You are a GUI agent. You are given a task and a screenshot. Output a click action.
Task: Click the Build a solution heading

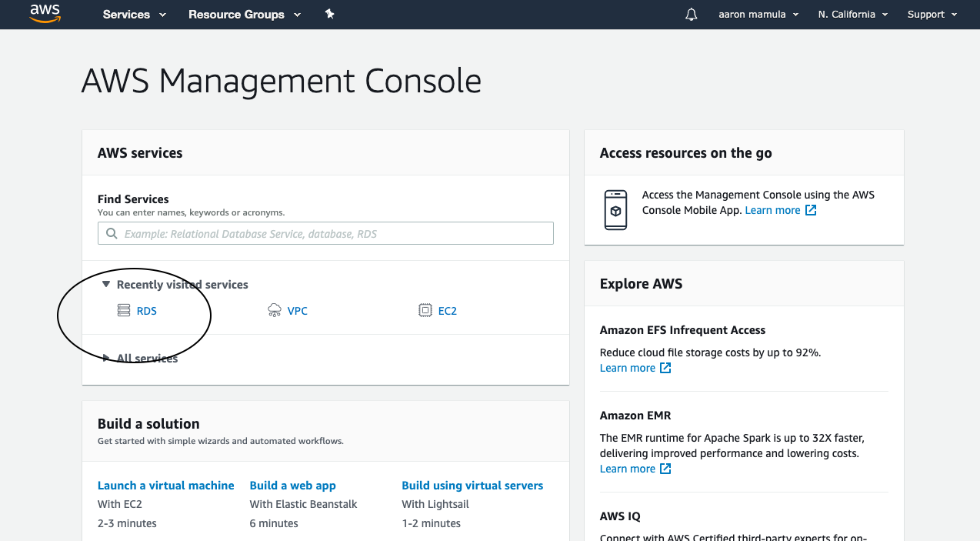[148, 424]
